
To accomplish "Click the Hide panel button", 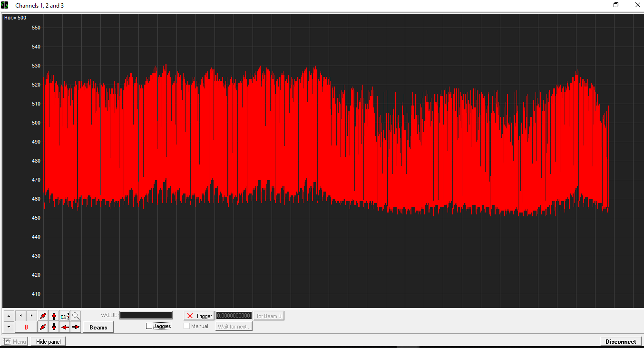I will pos(48,341).
